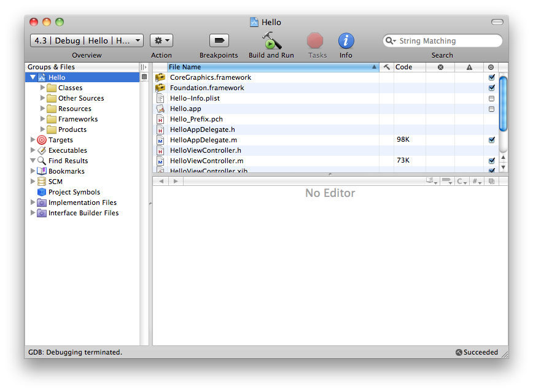Toggle the Breakpoints toolbar button

click(x=219, y=40)
